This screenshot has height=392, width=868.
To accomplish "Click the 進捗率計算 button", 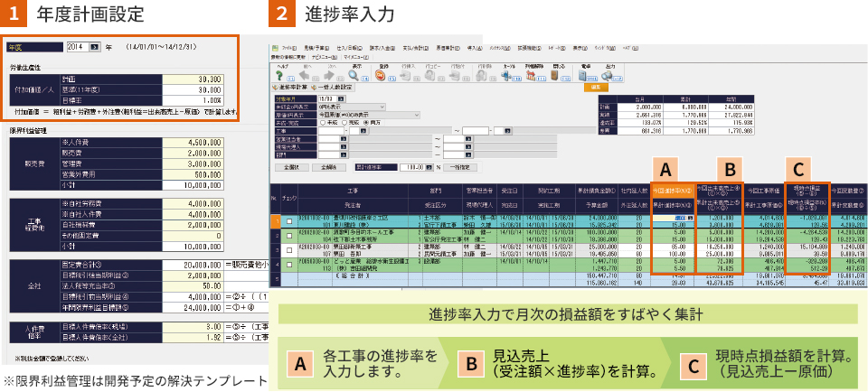I will [289, 87].
